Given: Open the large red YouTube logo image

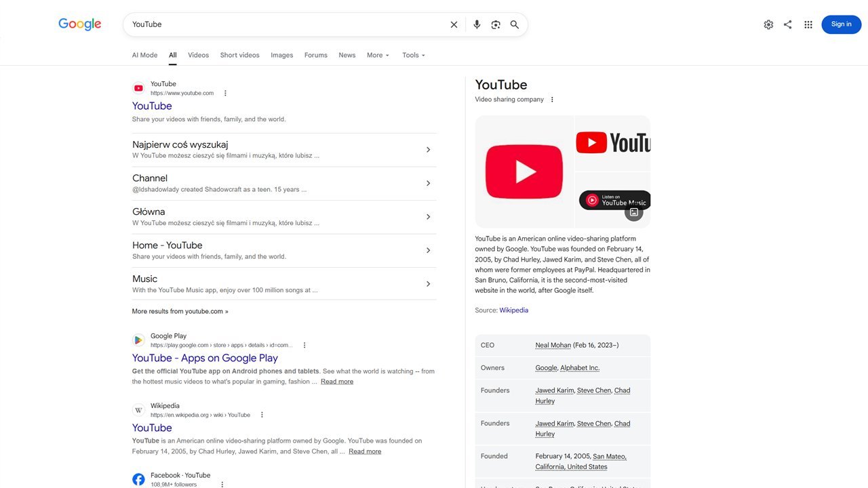Looking at the screenshot, I should pos(524,171).
